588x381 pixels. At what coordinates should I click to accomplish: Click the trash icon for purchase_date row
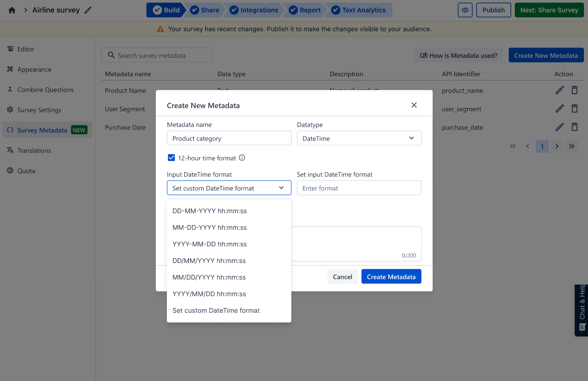tap(574, 127)
